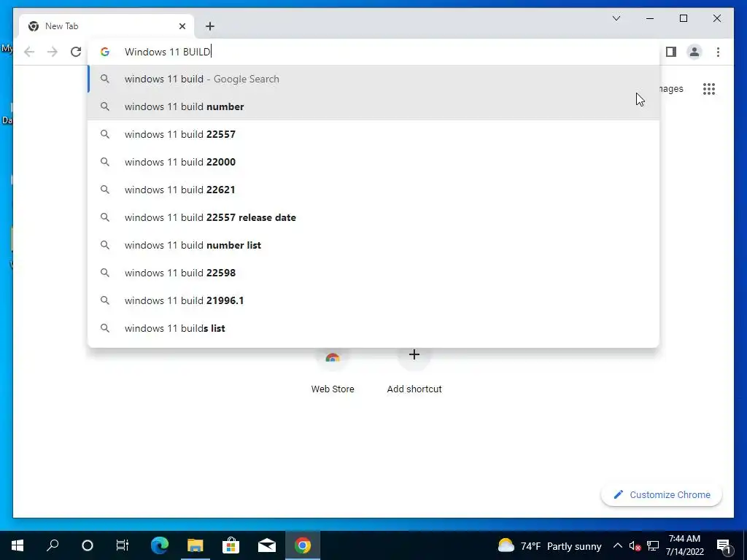Open the Web Store shortcut

click(333, 373)
